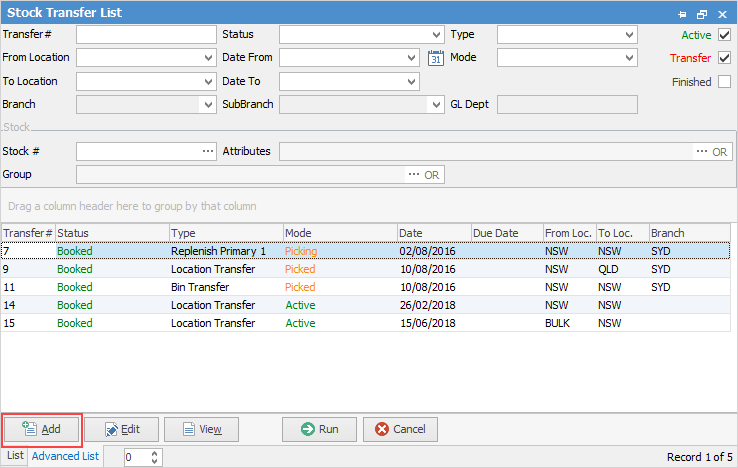
Task: Run the stock transfer search
Action: coord(320,429)
